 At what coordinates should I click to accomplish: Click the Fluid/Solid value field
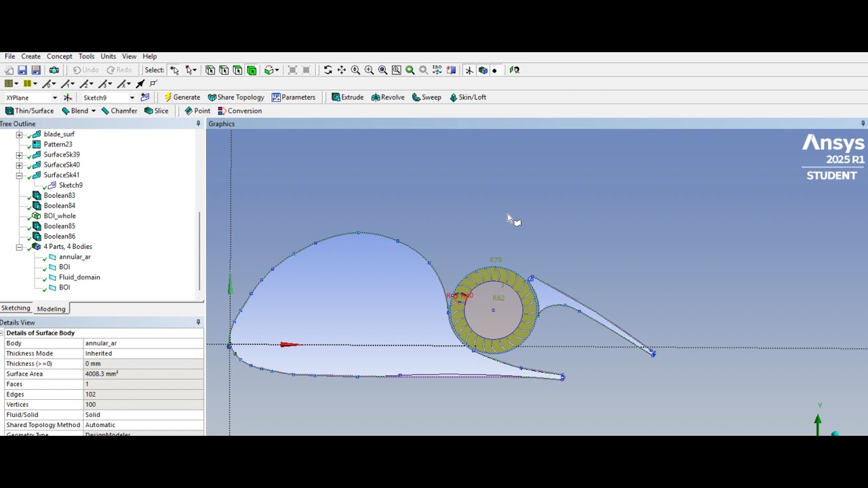(x=143, y=415)
